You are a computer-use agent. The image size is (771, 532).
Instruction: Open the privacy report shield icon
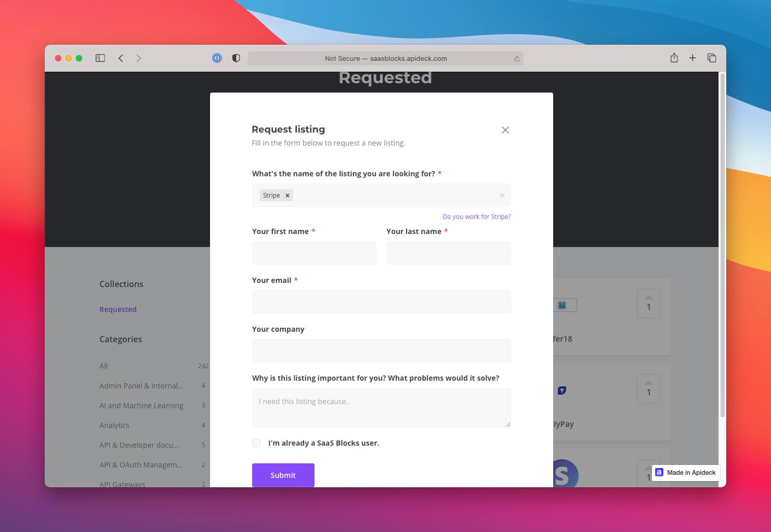236,58
